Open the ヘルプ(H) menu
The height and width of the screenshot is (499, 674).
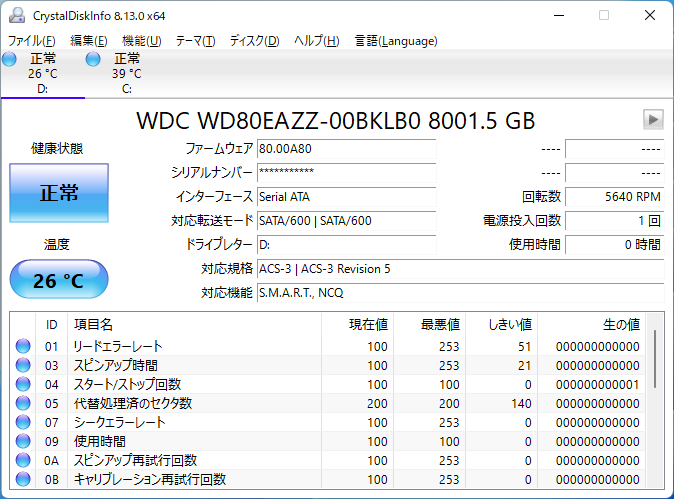[x=317, y=41]
